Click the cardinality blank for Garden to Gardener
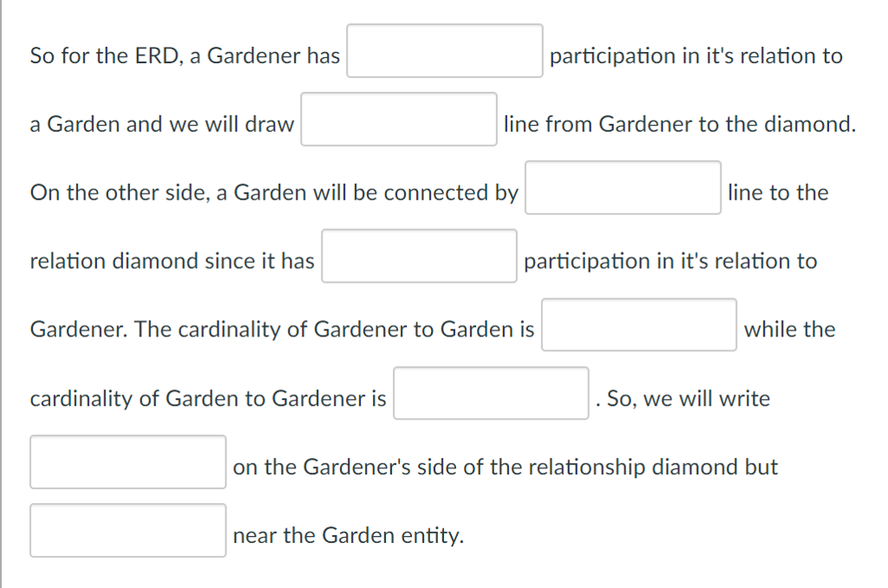 tap(490, 393)
